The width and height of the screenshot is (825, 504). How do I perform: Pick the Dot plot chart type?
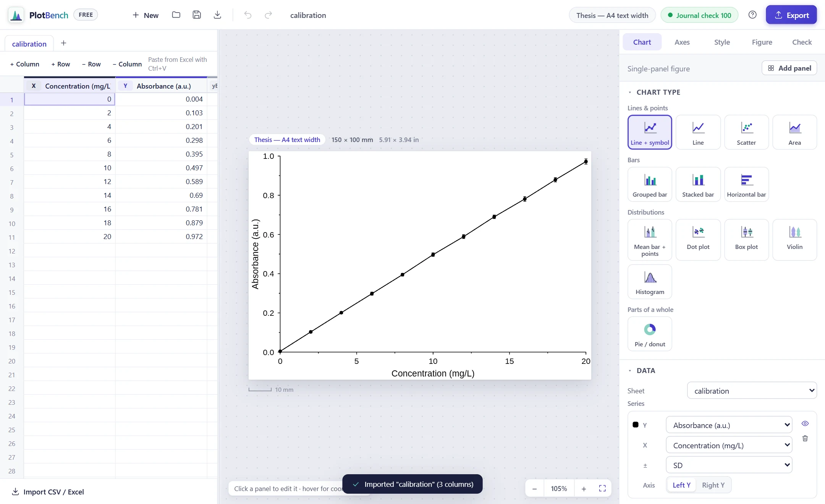point(698,240)
